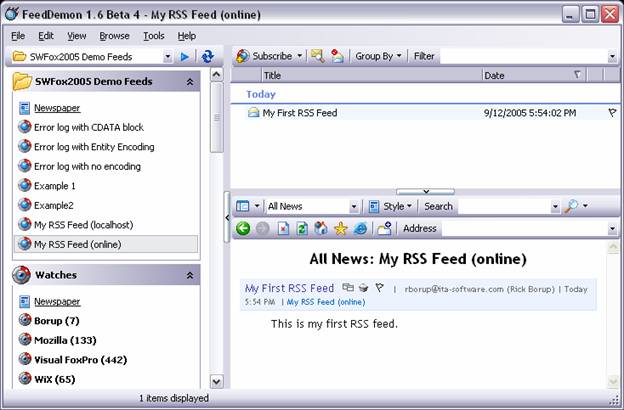
Task: Open the SWFox2005 Demo Feeds channel group dropdown
Action: [168, 57]
